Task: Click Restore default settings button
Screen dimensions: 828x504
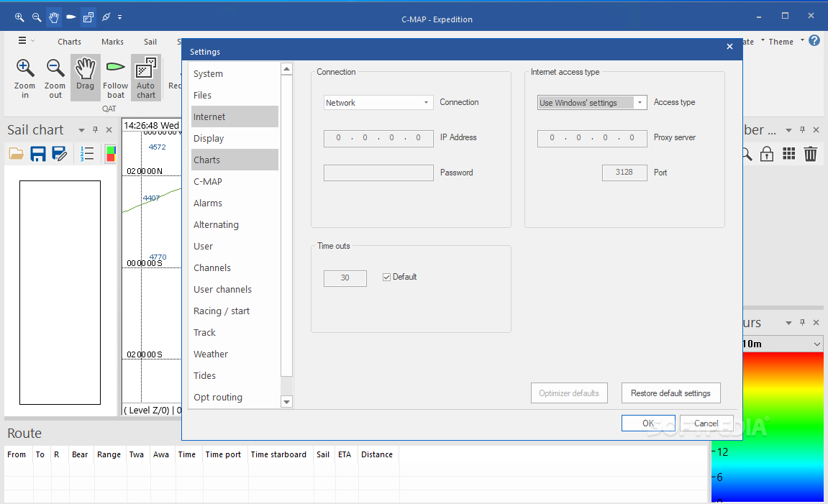Action: pyautogui.click(x=670, y=393)
